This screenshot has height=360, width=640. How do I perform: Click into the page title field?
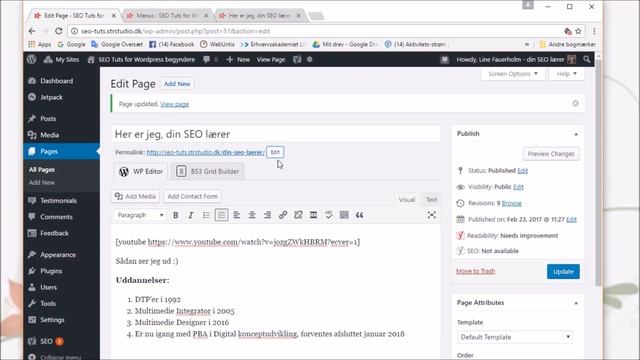(x=276, y=134)
